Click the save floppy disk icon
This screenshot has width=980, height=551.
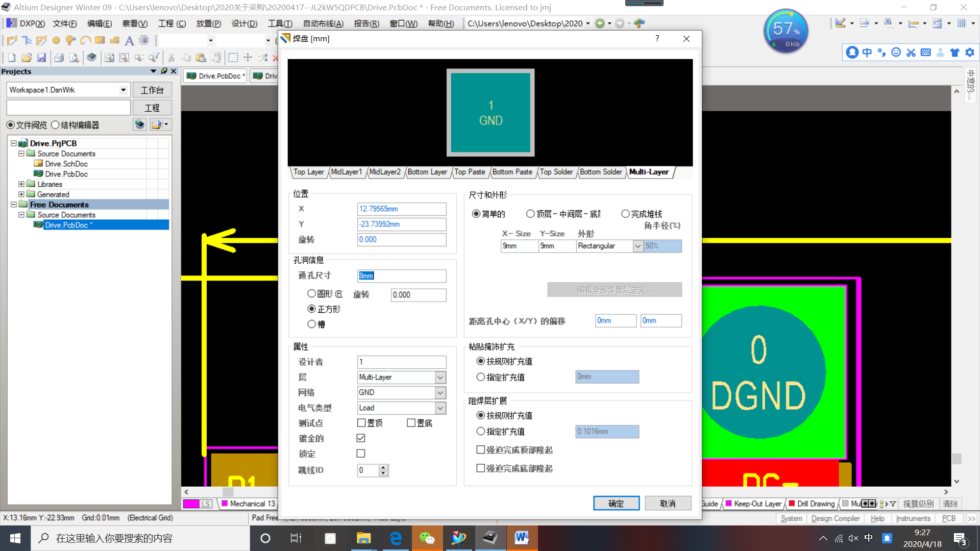pos(41,58)
